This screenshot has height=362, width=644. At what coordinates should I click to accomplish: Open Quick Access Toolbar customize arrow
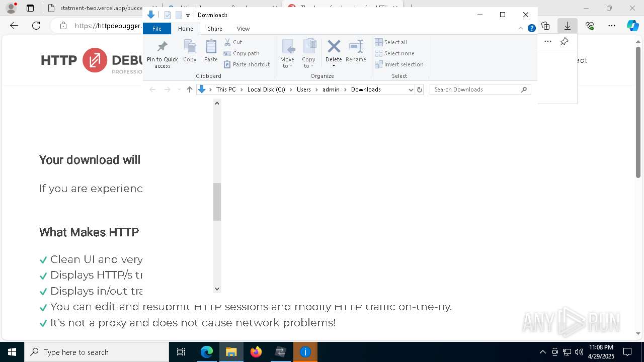[x=188, y=15]
